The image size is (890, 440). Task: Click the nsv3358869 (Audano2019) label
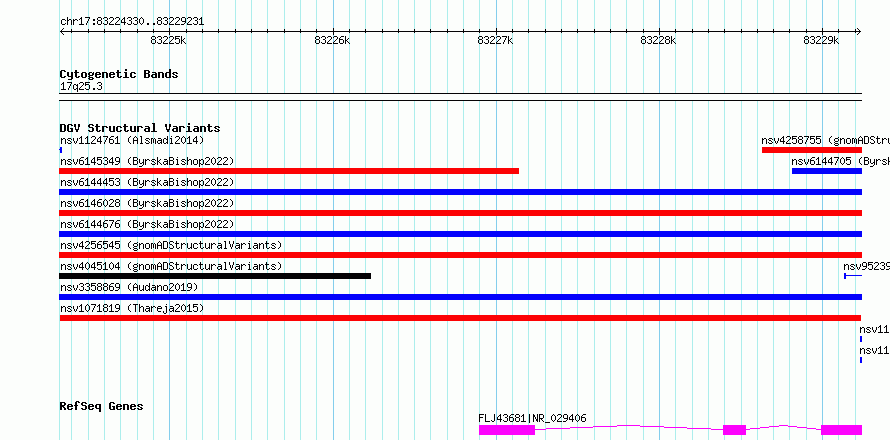coord(129,287)
